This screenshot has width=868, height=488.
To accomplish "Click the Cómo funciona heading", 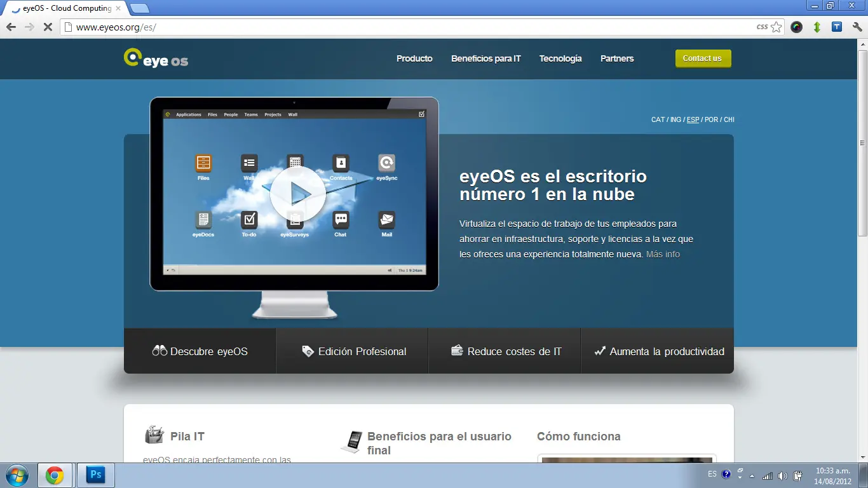I will point(579,437).
